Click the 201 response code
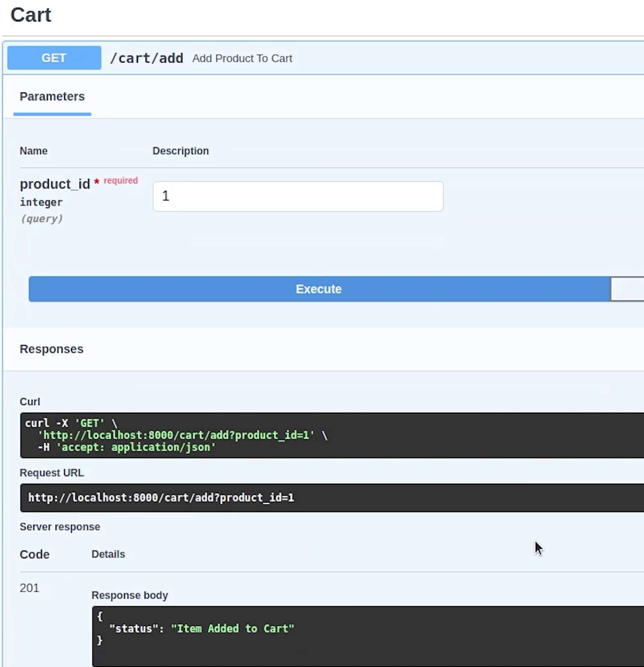 (30, 588)
